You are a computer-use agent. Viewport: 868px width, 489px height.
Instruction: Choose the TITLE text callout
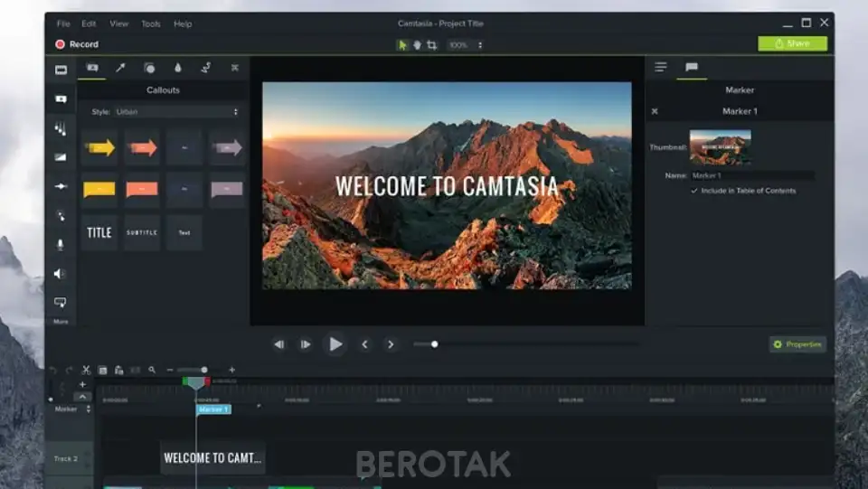pyautogui.click(x=99, y=233)
